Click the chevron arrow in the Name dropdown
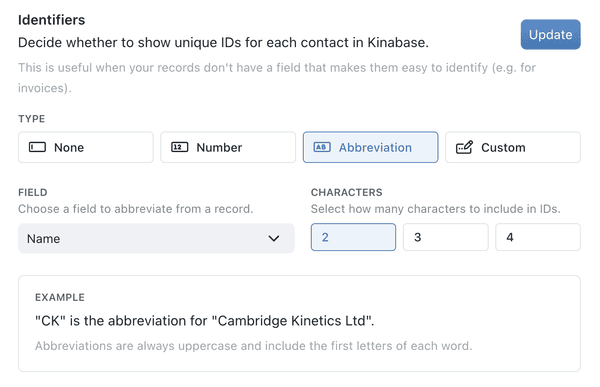Viewport: 600px width, 387px height. point(274,238)
